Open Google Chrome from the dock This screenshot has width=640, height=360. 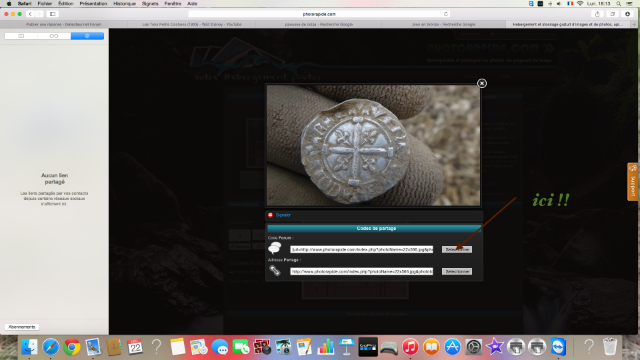[x=72, y=347]
